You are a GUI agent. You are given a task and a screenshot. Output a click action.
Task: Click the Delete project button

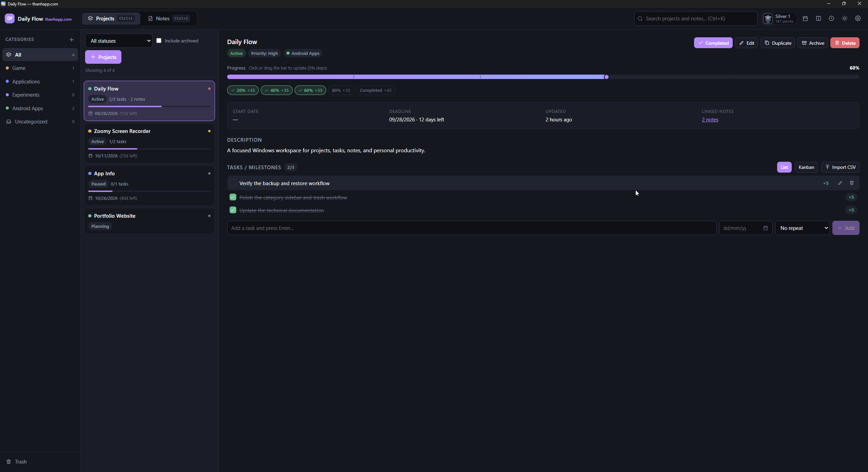pos(845,43)
